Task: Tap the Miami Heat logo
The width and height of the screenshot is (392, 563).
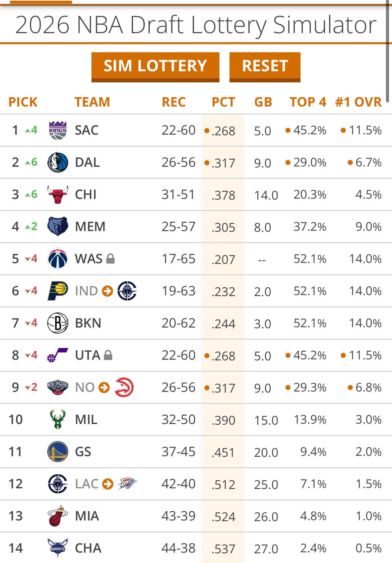Action: point(58,516)
